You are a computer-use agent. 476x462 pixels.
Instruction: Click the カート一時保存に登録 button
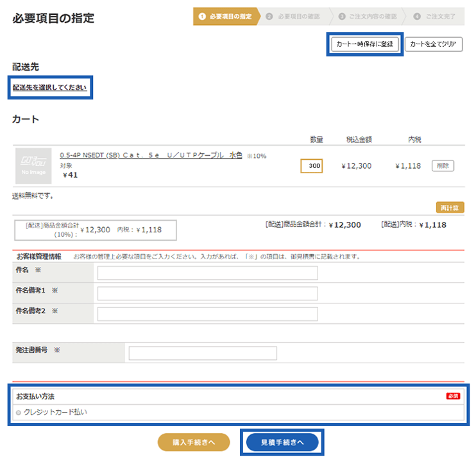click(x=364, y=44)
